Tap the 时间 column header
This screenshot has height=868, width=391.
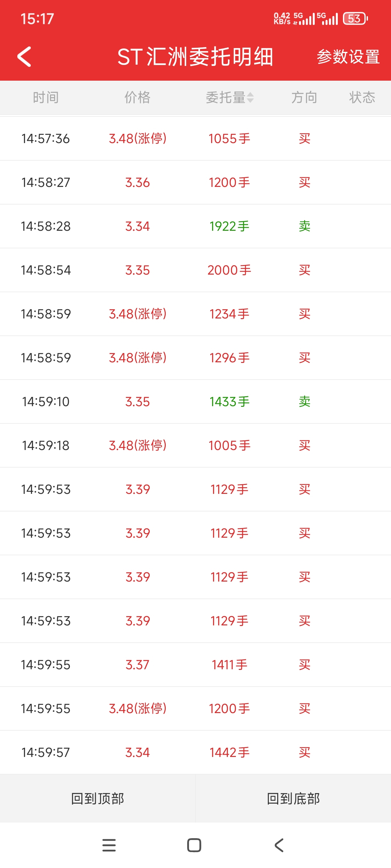[46, 98]
